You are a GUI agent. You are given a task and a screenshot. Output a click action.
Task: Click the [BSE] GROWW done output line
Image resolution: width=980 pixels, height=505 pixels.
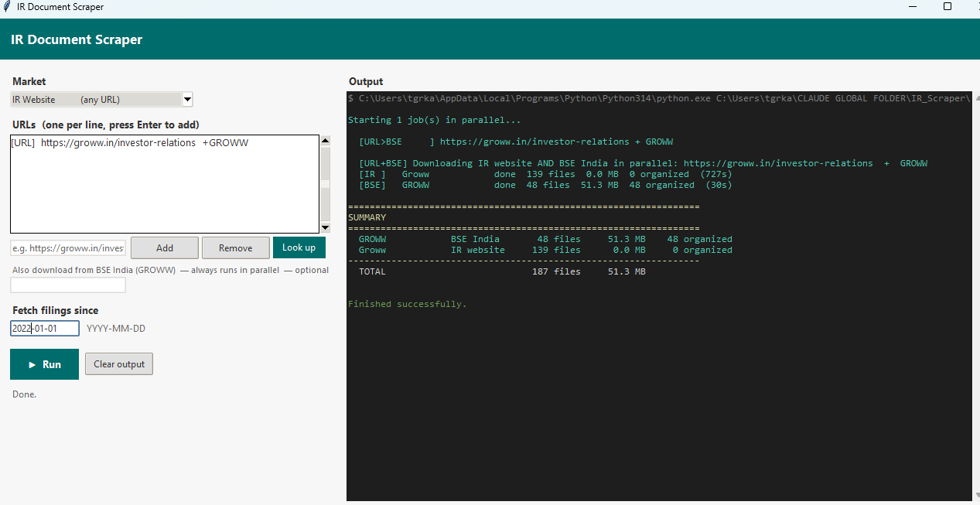545,185
